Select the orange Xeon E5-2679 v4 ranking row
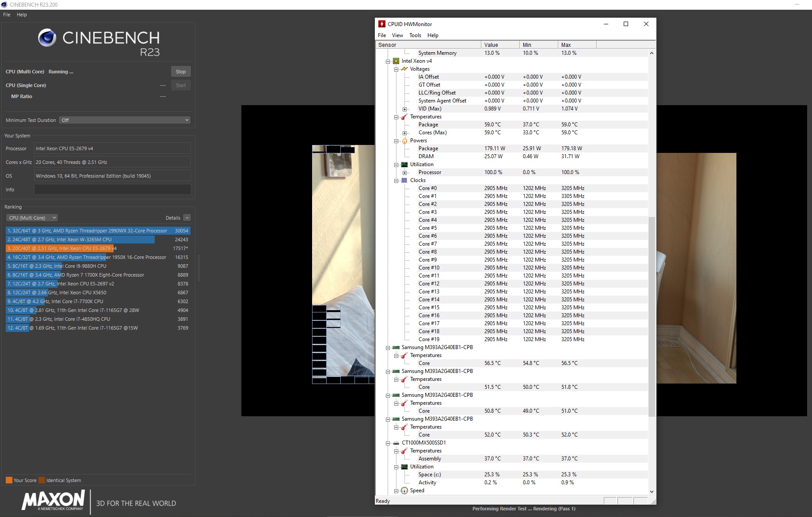Viewport: 812px width, 517px height. click(x=98, y=248)
